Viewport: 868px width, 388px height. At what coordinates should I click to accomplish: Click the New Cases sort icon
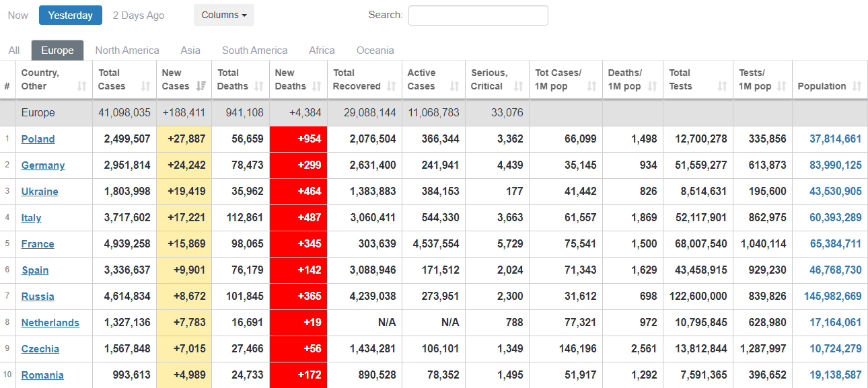coord(201,87)
